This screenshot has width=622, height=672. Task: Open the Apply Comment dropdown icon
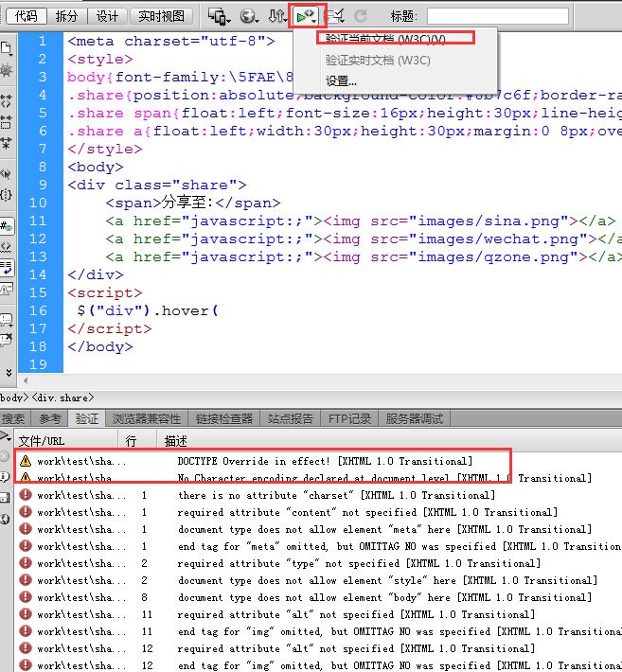(x=7, y=320)
